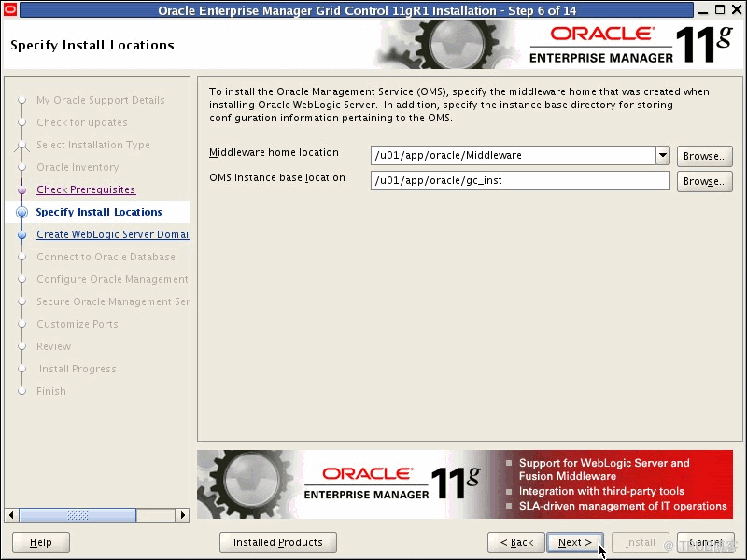Click the Connect to Oracle Database step text
747x560 pixels.
[106, 257]
